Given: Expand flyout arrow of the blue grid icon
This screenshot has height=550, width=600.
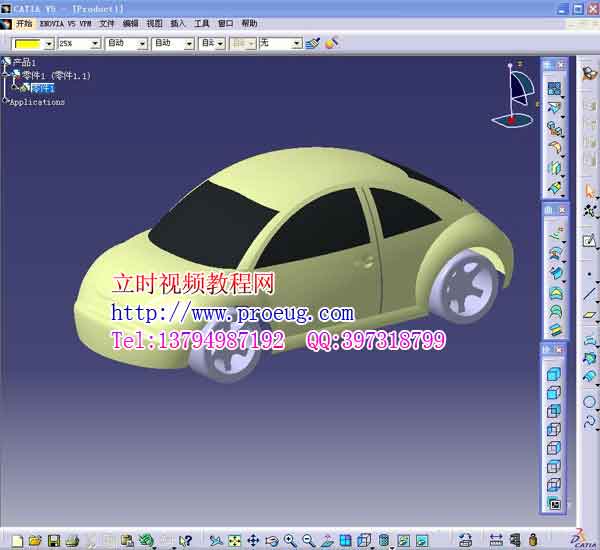Looking at the screenshot, I should pyautogui.click(x=562, y=97).
